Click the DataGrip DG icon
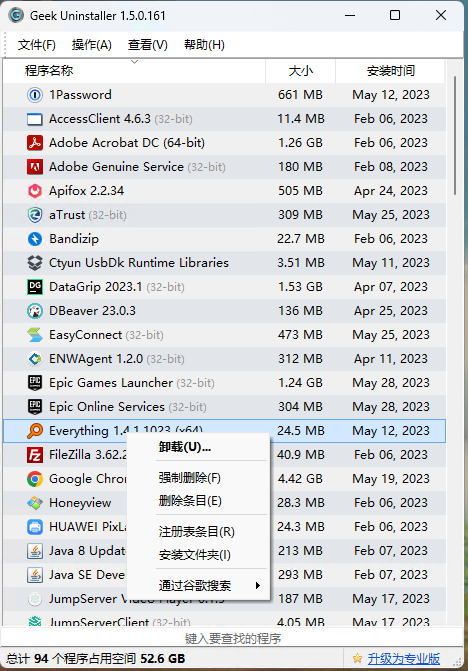The height and width of the screenshot is (671, 468). point(35,286)
